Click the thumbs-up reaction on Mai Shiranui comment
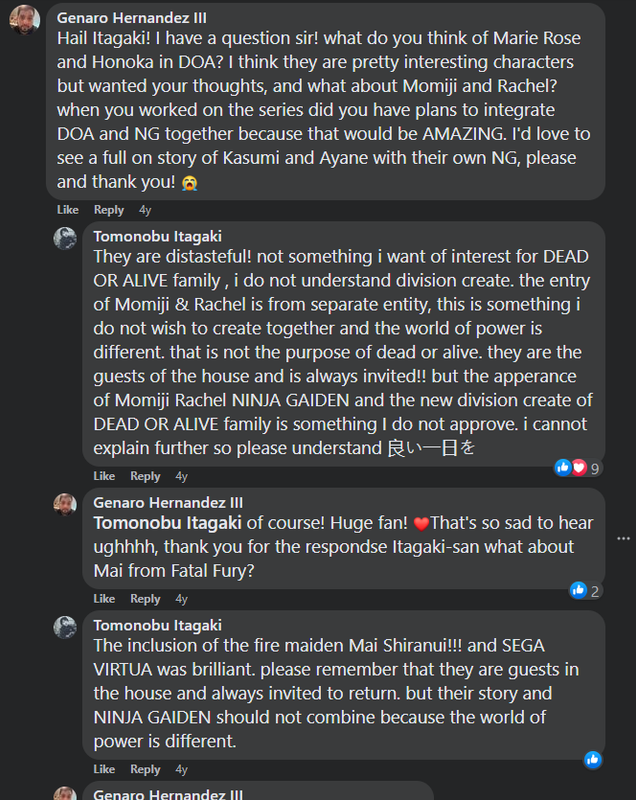The height and width of the screenshot is (800, 636). (593, 760)
